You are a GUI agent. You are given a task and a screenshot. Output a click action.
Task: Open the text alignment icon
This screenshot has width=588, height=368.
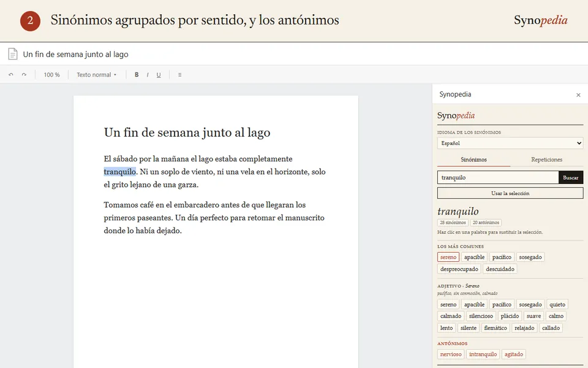point(179,75)
